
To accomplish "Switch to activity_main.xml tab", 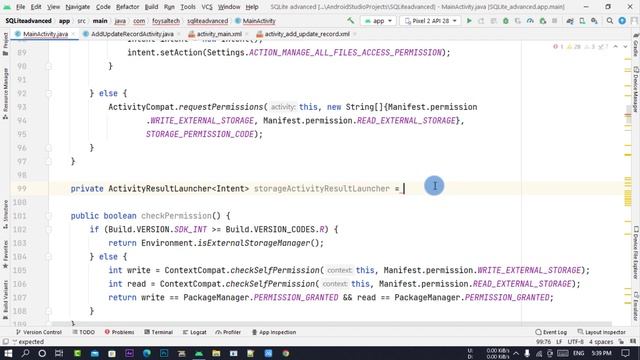I will pyautogui.click(x=219, y=34).
